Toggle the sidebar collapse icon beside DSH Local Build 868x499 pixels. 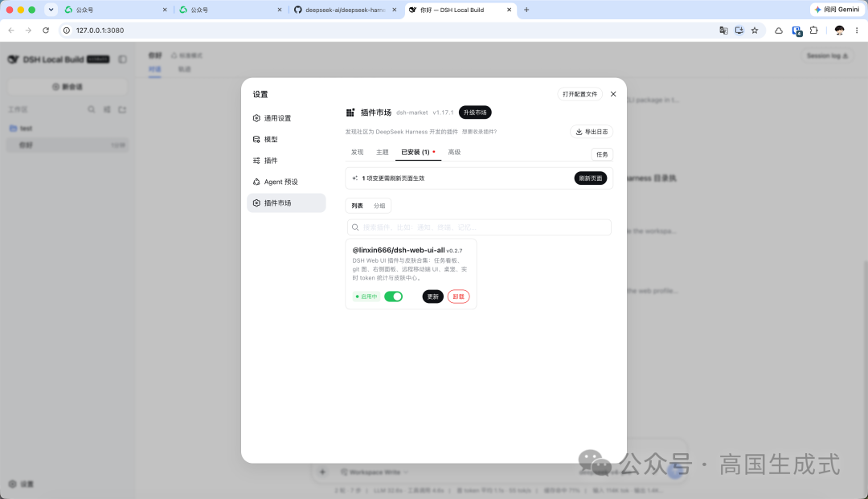[x=122, y=59]
